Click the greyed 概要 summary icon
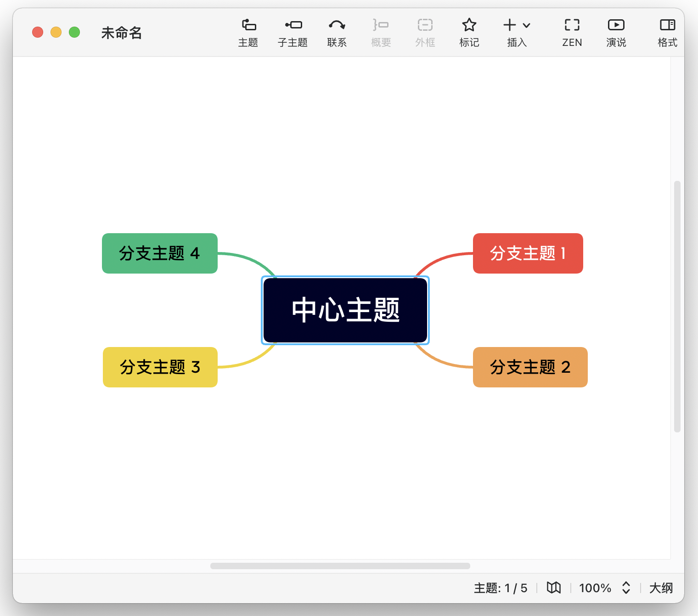The height and width of the screenshot is (616, 698). (x=381, y=25)
